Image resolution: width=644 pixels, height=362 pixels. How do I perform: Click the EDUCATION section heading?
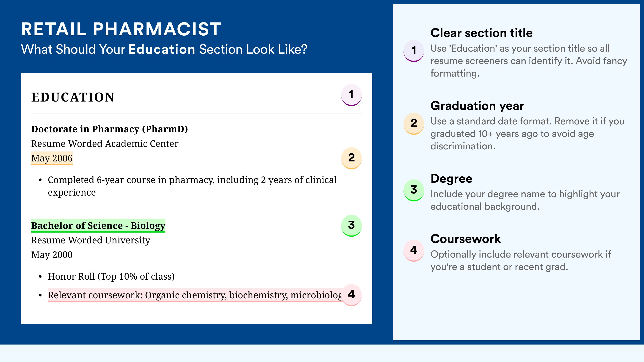pyautogui.click(x=73, y=97)
